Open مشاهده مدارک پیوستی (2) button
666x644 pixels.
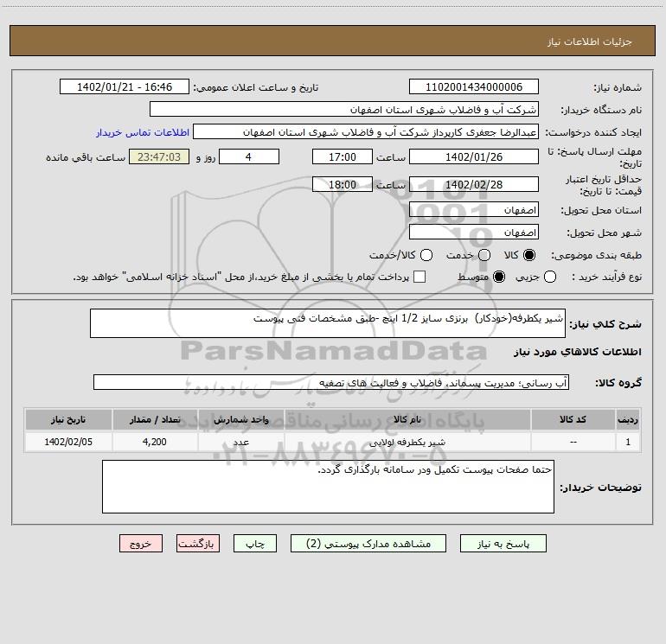coord(368,544)
